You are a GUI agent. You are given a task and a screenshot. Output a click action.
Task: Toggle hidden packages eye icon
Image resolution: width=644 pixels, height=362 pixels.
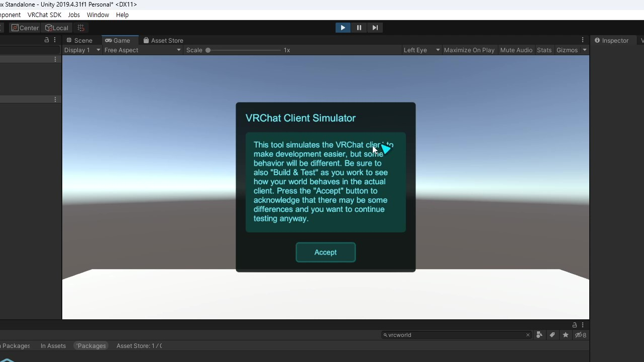tap(581, 335)
